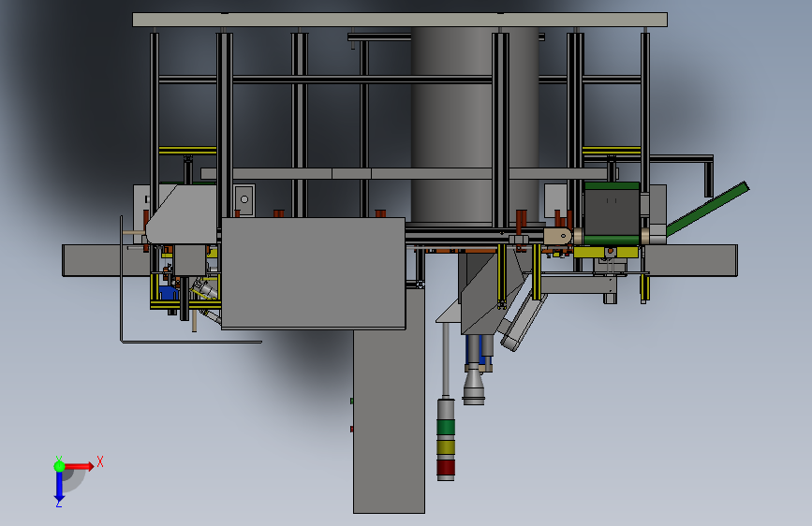
Task: Select the small plate with the circular hole
Action: click(244, 199)
